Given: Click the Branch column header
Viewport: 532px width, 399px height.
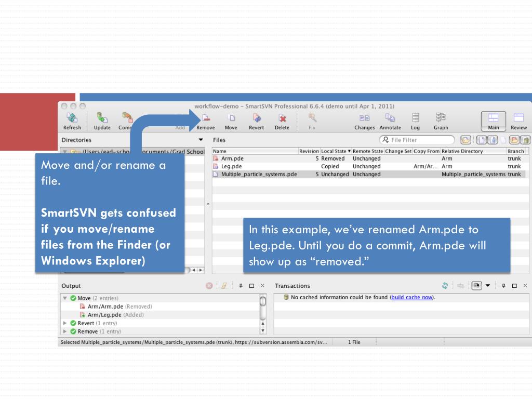Looking at the screenshot, I should tap(517, 151).
